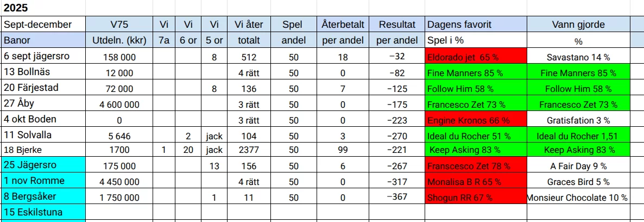Select the Monsieur Chocolate 10 % cell
The height and width of the screenshot is (222, 644).
click(578, 198)
